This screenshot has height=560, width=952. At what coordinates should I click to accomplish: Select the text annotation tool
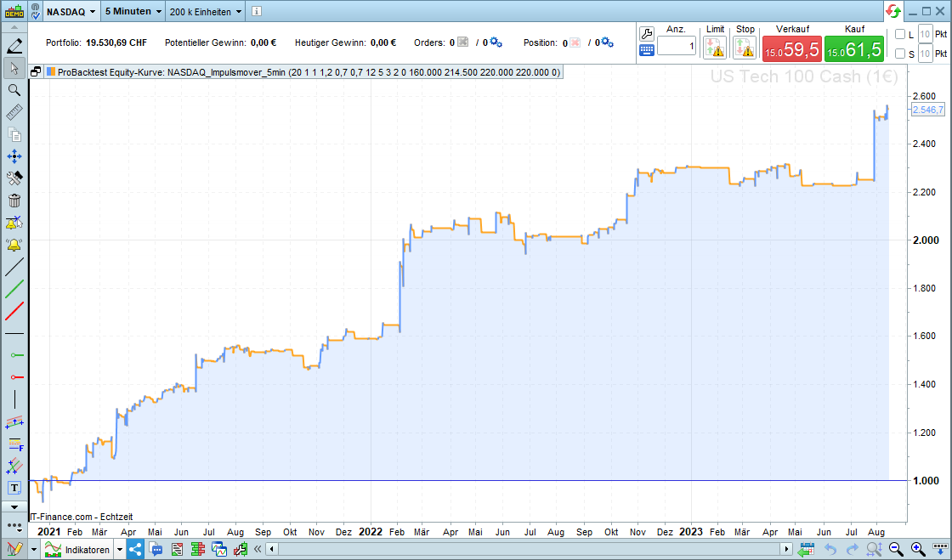(14, 488)
